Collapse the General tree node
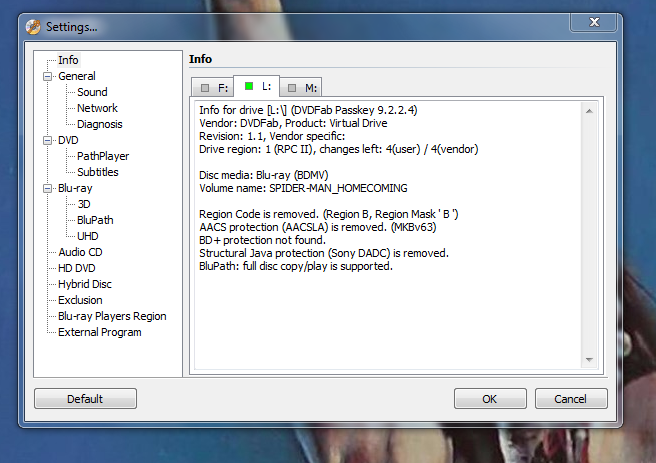 [48, 77]
